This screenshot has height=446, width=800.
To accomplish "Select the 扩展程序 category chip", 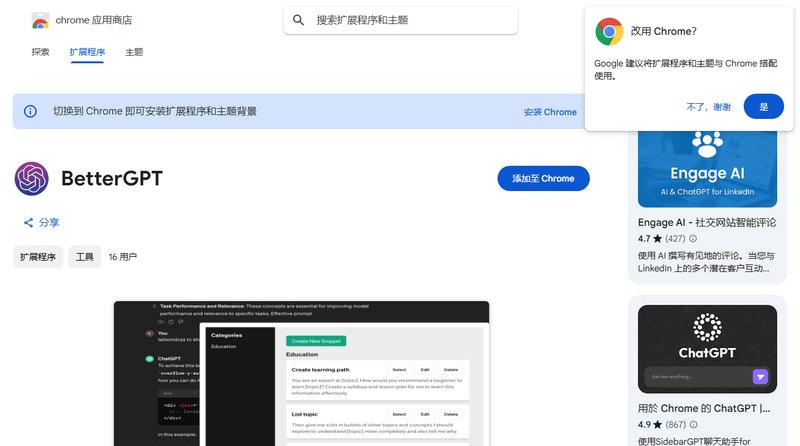I will [x=38, y=257].
